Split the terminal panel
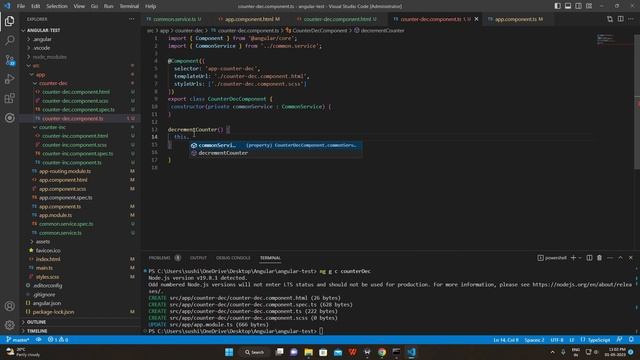Screen dimensions: 640x360 pyautogui.click(x=589, y=258)
